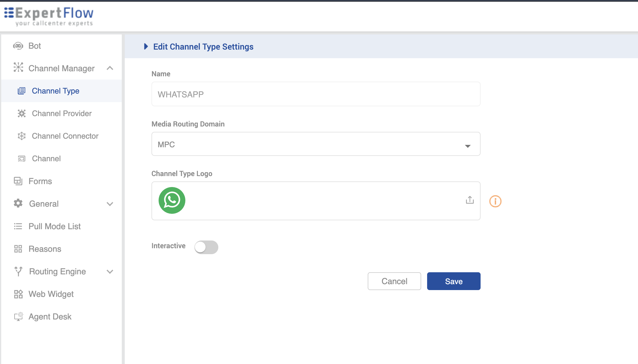Click the Bot robot icon in sidebar

[x=18, y=46]
